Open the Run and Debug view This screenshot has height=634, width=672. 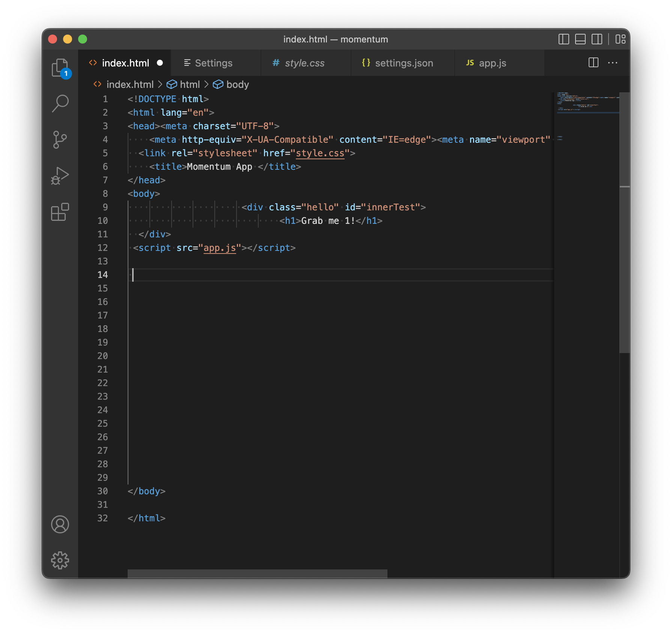pyautogui.click(x=60, y=176)
